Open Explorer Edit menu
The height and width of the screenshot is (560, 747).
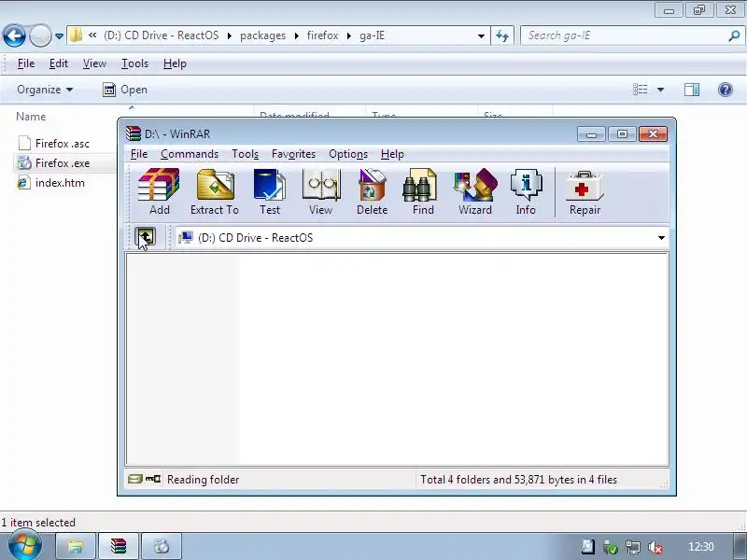(59, 63)
